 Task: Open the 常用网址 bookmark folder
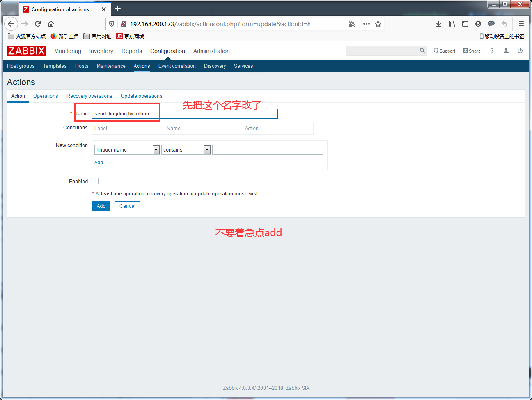pyautogui.click(x=97, y=36)
